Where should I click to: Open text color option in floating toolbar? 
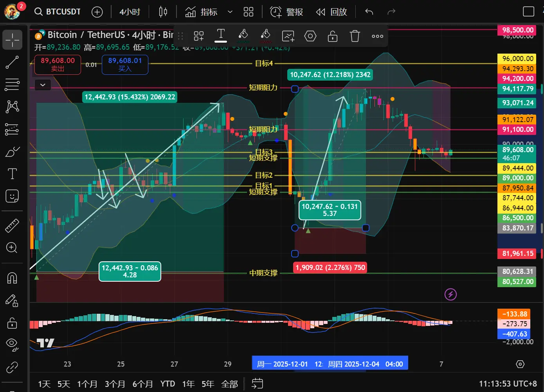221,36
